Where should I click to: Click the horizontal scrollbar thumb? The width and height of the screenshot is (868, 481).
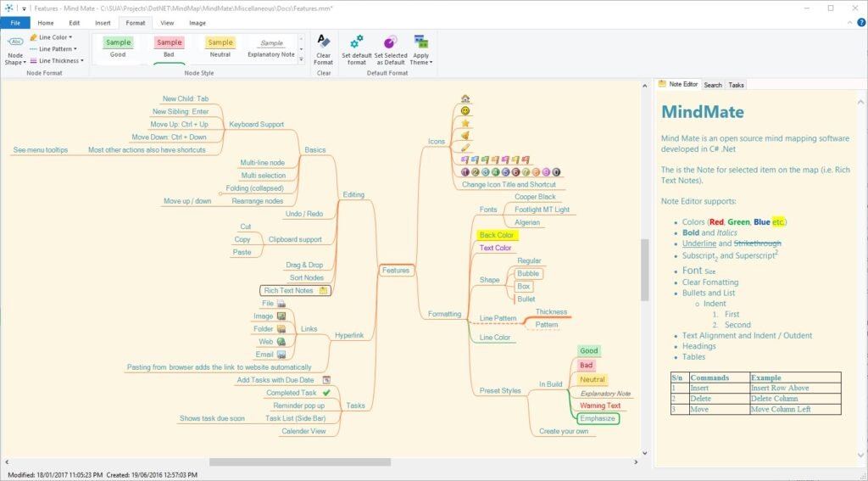coord(299,461)
